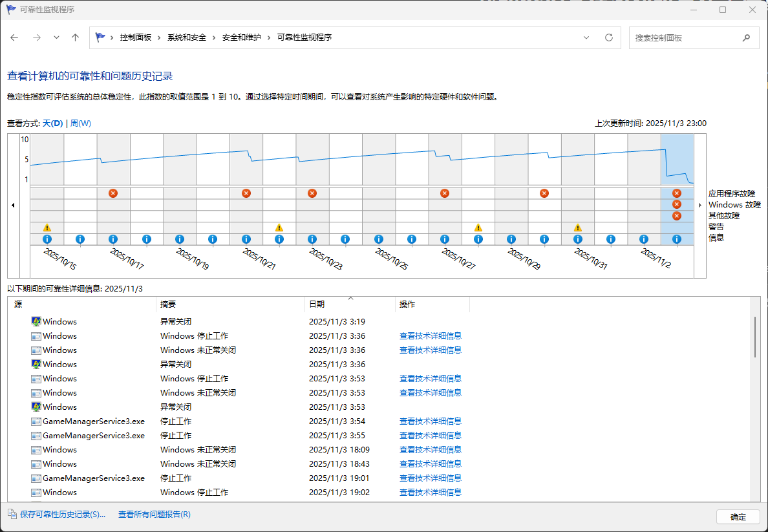Select the 3:53 异常关闭 row
768x532 pixels.
(379, 407)
